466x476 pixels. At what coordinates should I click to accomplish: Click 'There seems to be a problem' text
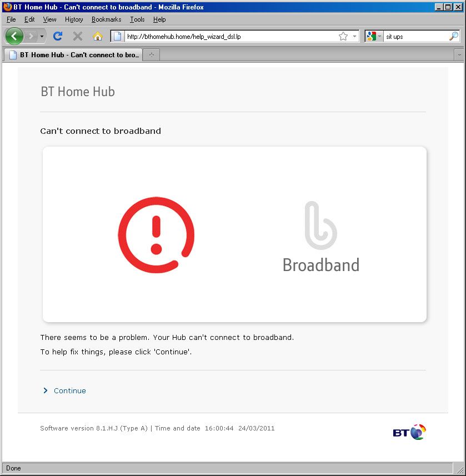pyautogui.click(x=167, y=337)
